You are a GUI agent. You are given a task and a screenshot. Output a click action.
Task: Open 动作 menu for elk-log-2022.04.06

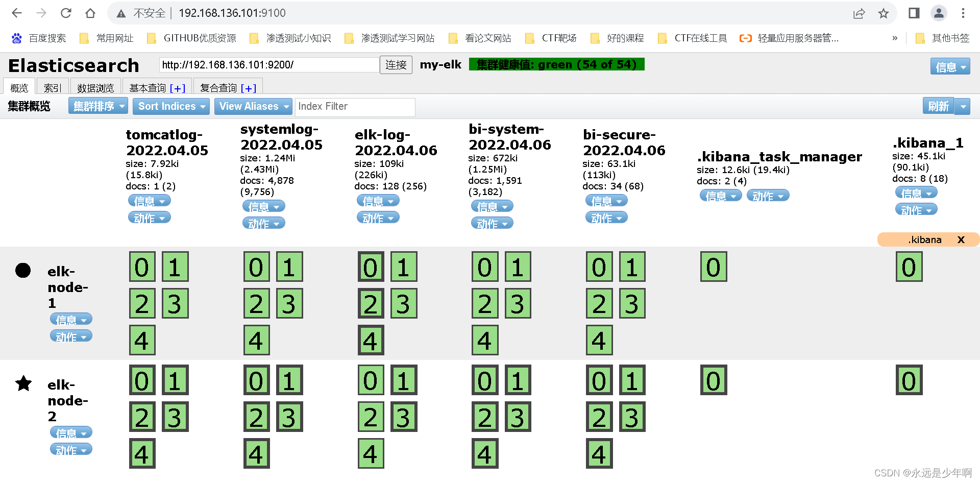coord(378,218)
